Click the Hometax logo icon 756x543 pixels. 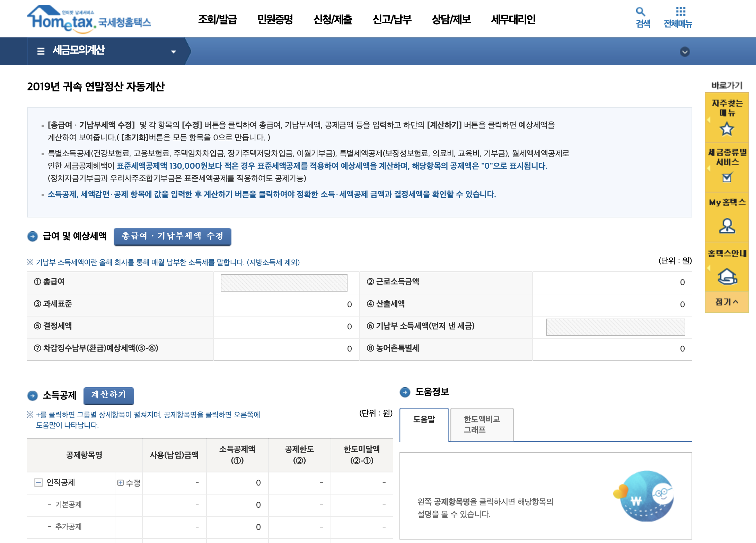point(61,19)
